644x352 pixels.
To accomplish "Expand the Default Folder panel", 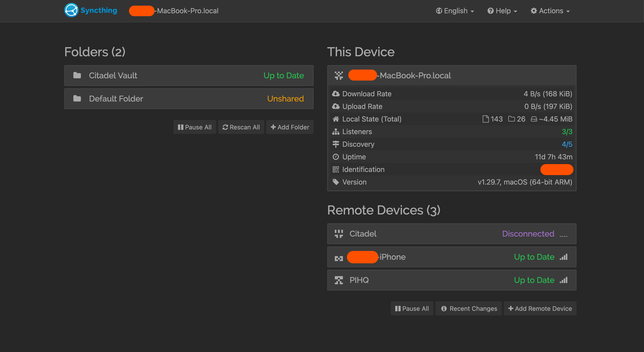I will [189, 99].
